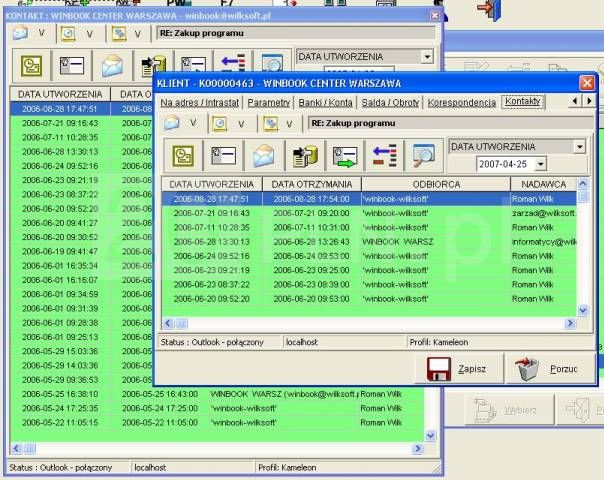The width and height of the screenshot is (604, 480).
Task: Click the envelope mail icon in KLIENT window
Action: [264, 155]
